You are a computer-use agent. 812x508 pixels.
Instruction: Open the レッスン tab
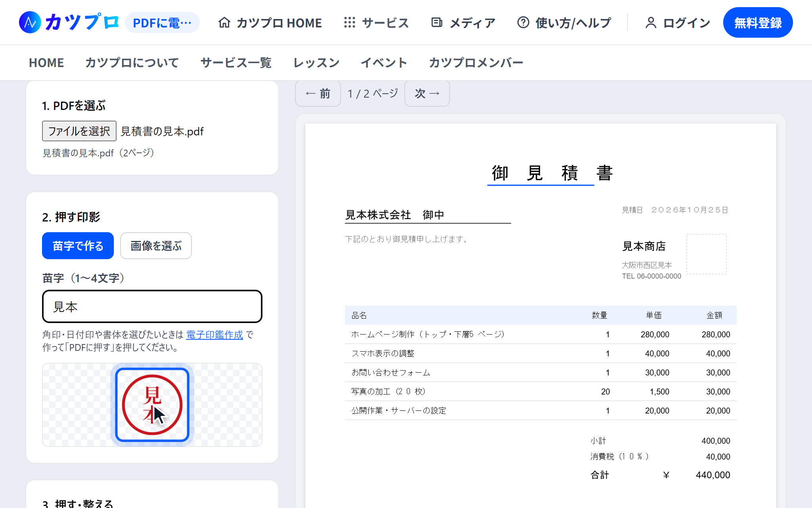(316, 63)
